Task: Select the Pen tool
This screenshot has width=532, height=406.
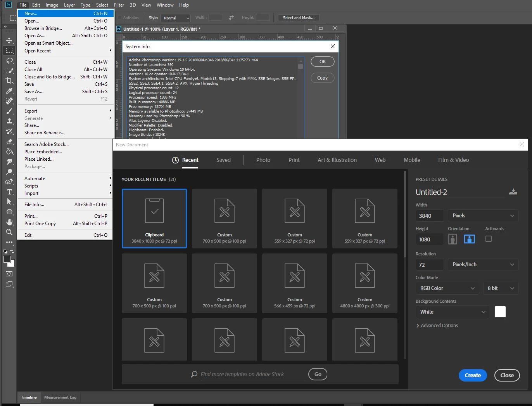Action: click(x=9, y=182)
